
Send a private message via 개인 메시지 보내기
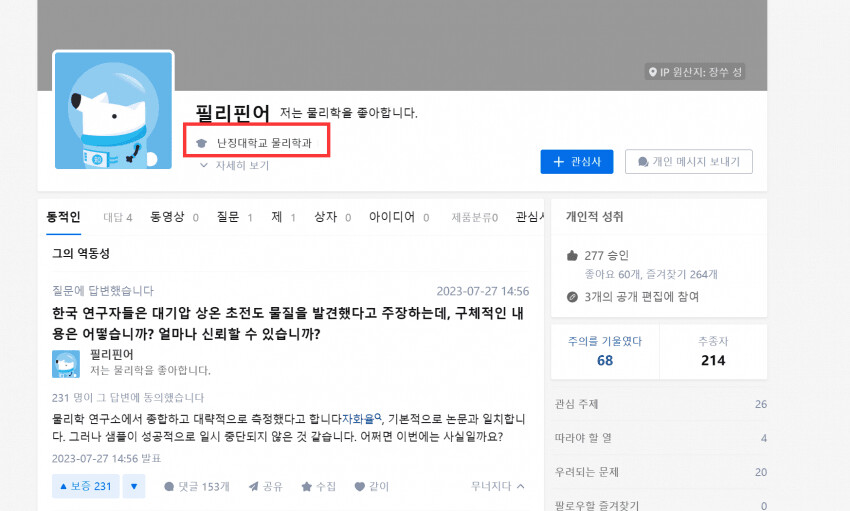point(688,161)
